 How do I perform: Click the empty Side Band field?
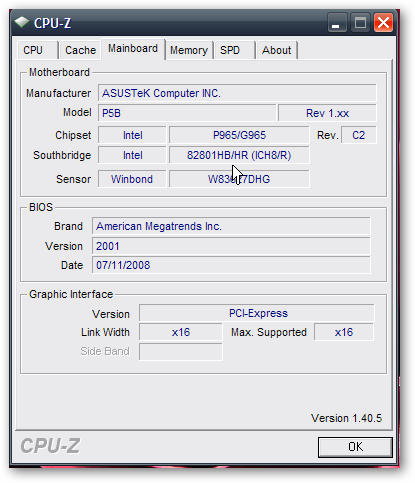click(x=181, y=351)
